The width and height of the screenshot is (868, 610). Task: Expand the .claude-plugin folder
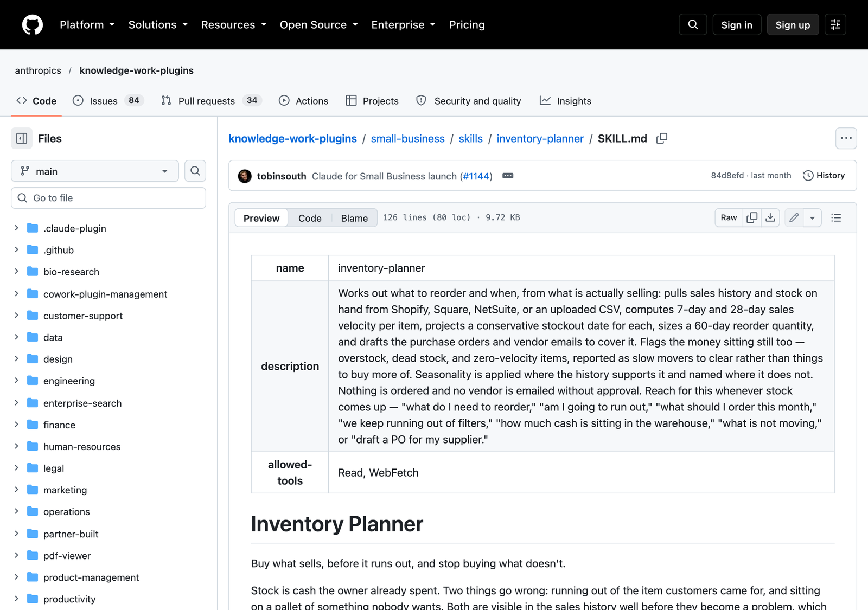[16, 228]
